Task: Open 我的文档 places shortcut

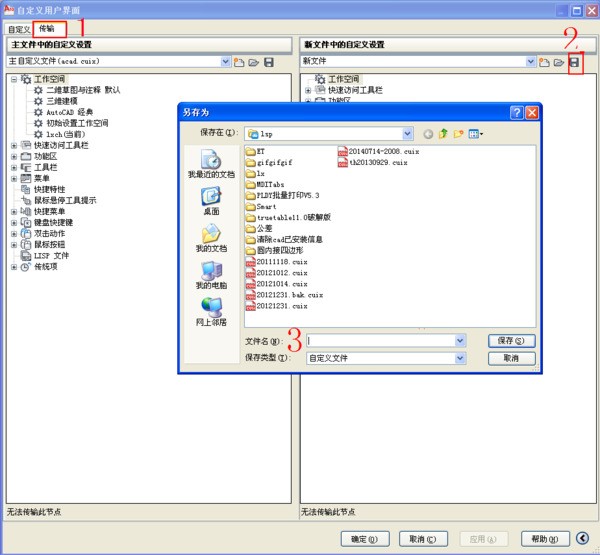Action: (211, 238)
